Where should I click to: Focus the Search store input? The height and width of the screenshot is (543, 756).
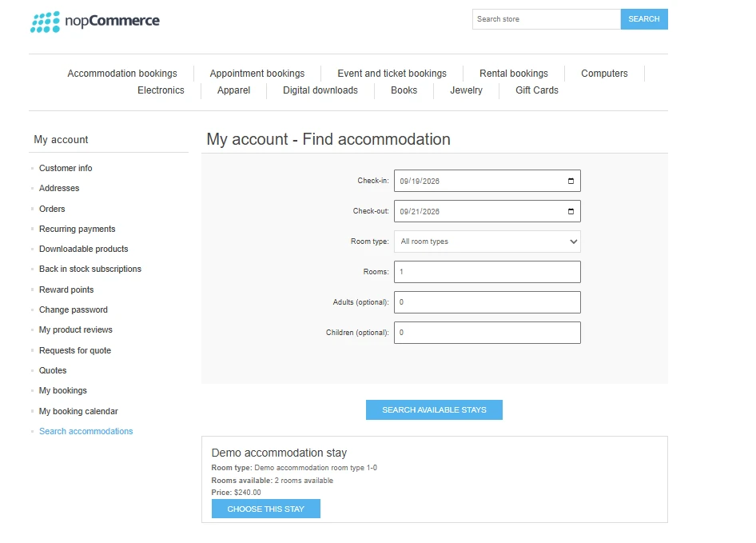click(x=547, y=19)
